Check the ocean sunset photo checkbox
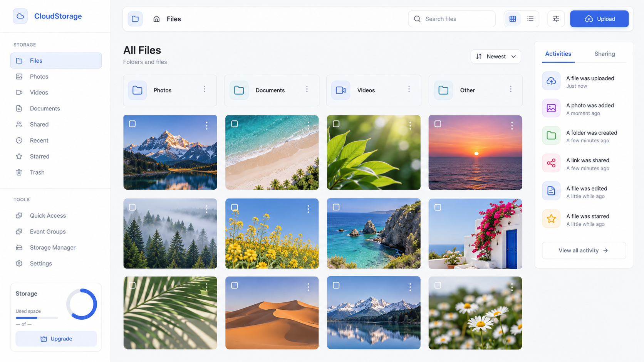This screenshot has height=362, width=644. 438,124
